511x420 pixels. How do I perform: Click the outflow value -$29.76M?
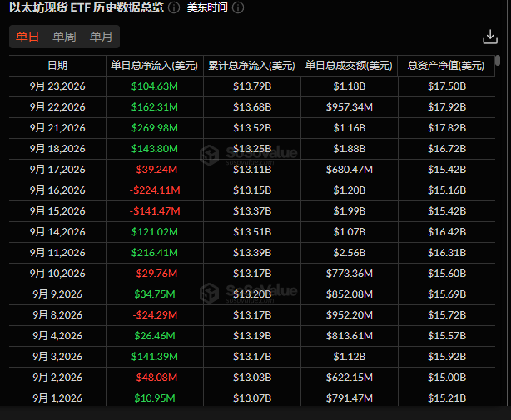click(x=155, y=274)
